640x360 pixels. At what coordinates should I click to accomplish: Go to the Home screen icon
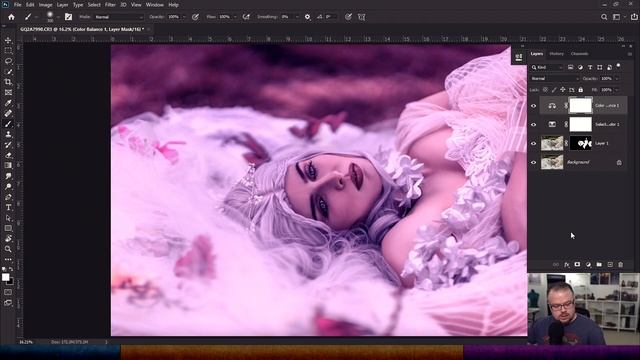pos(11,17)
